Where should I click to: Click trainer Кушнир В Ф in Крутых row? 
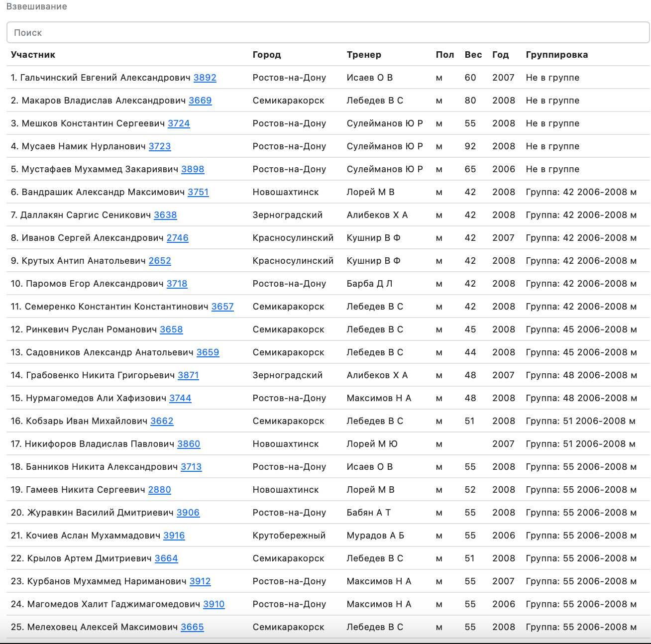point(374,261)
